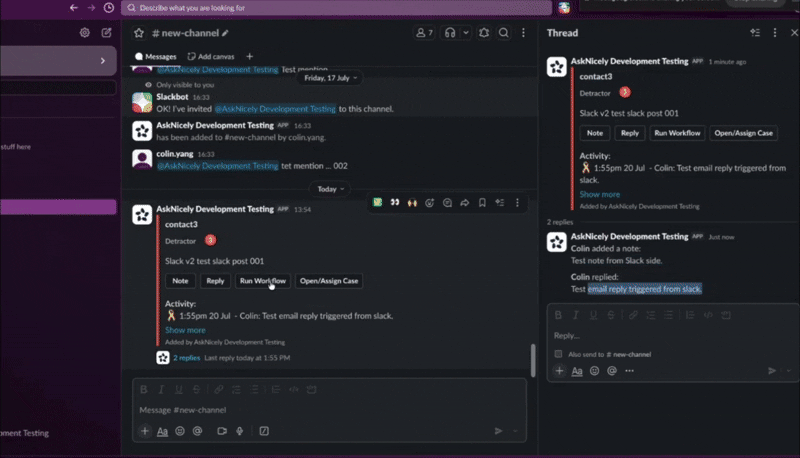800x458 pixels.
Task: Search in channel using magnifier icon
Action: (504, 33)
